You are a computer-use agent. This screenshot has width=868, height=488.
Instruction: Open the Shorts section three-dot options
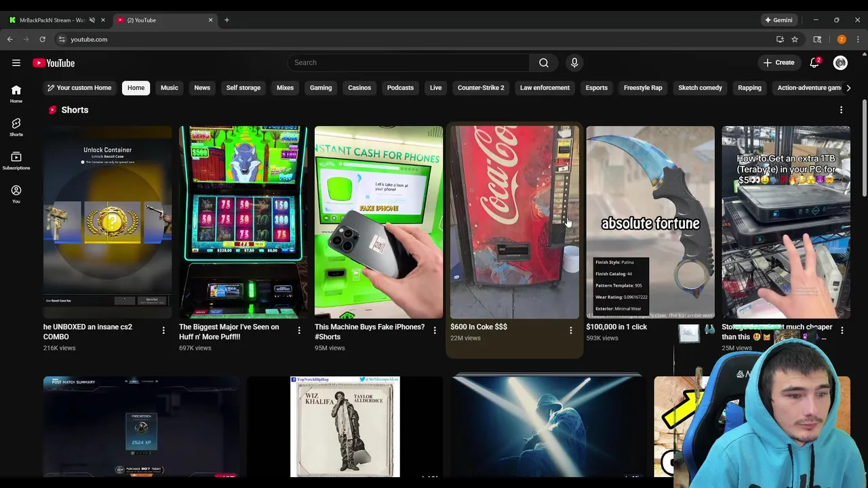[841, 110]
